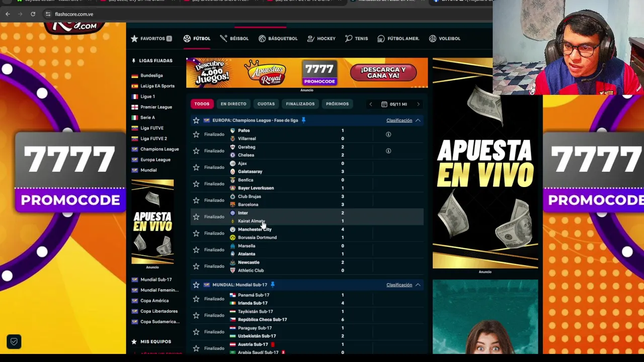Screen dimensions: 644x362
Task: Star the Tayikistán Sub-17 match
Action: click(196, 315)
